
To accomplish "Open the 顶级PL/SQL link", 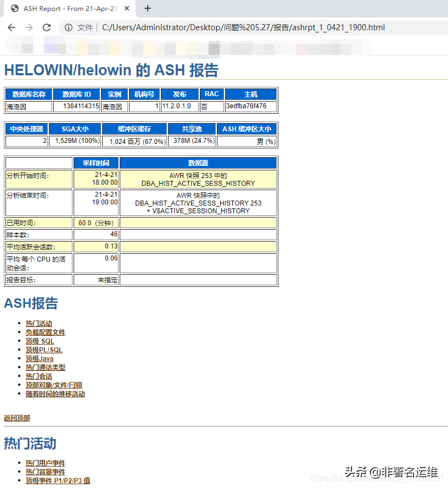I will coord(43,350).
